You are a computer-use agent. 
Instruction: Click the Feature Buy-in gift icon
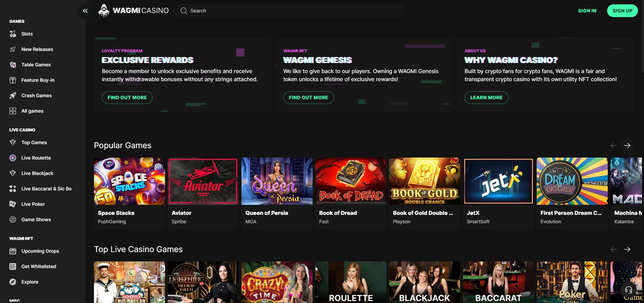pos(13,80)
